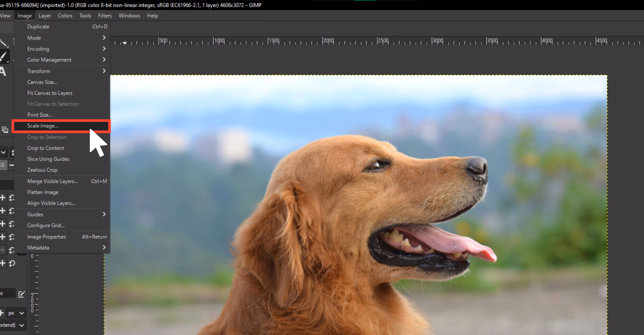This screenshot has width=644, height=335.
Task: Open Image Properties
Action: click(x=62, y=237)
